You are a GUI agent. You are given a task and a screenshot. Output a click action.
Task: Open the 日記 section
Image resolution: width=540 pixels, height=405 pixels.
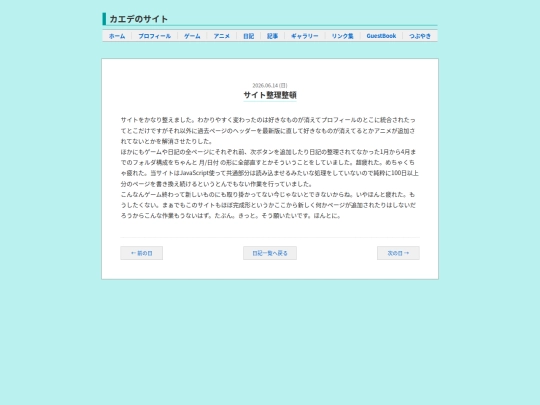pyautogui.click(x=249, y=36)
